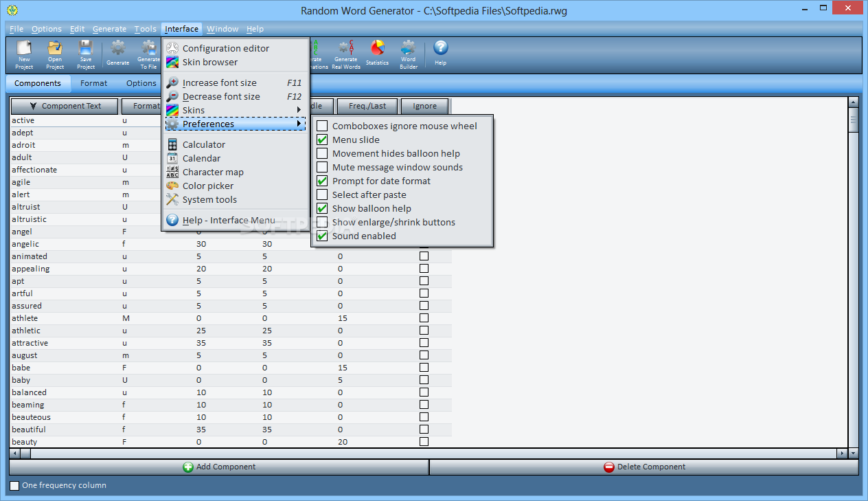Toggle Comboboxes ignore mouse wheel
Image resolution: width=868 pixels, height=501 pixels.
point(322,126)
